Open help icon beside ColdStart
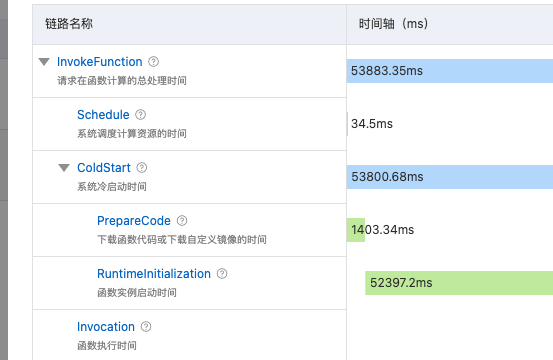Screen dimensions: 553x360 142,167
